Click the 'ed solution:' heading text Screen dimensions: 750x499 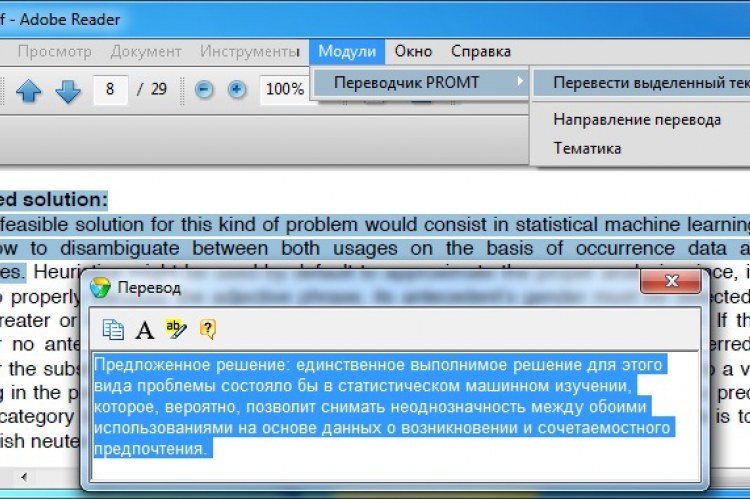click(x=54, y=200)
